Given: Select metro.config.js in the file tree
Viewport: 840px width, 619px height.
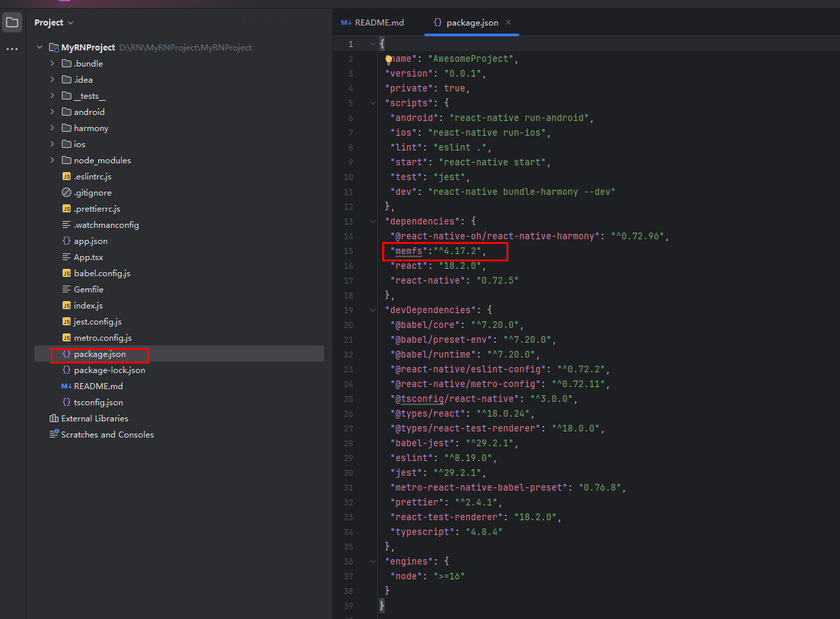Looking at the screenshot, I should [102, 338].
